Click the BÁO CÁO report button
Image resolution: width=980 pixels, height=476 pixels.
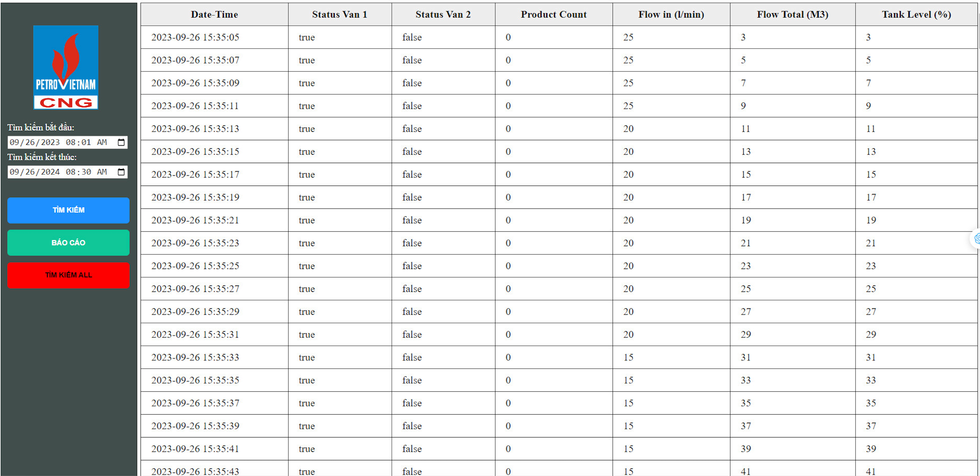[x=68, y=243]
